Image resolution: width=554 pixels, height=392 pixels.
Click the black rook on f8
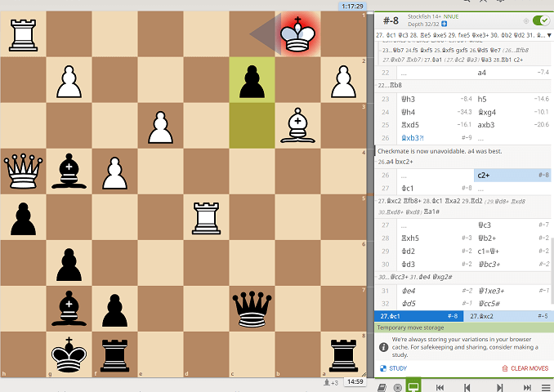pos(114,354)
